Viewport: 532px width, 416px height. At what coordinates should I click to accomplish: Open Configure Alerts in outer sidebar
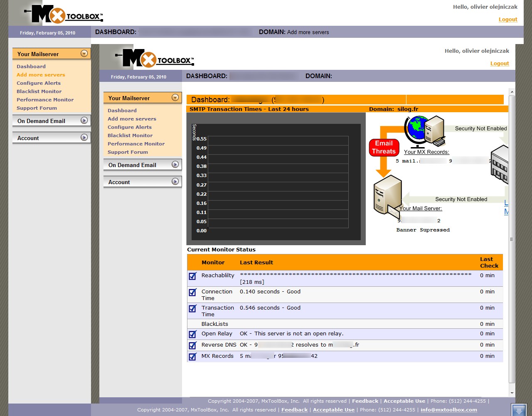39,83
